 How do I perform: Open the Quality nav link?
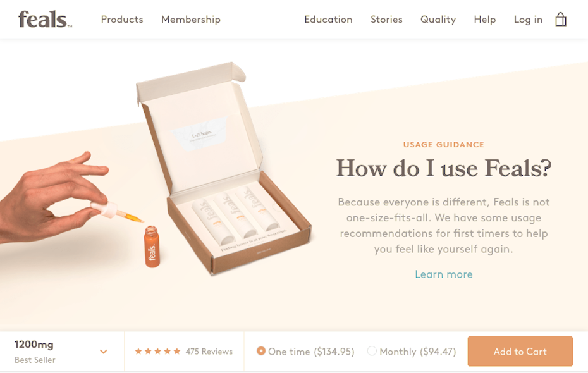tap(438, 20)
